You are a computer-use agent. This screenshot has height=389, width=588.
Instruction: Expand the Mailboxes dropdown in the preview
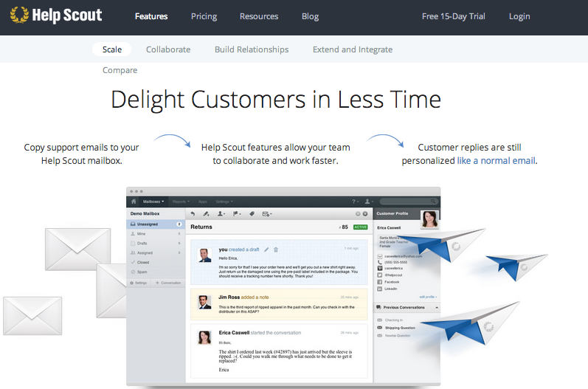click(153, 202)
